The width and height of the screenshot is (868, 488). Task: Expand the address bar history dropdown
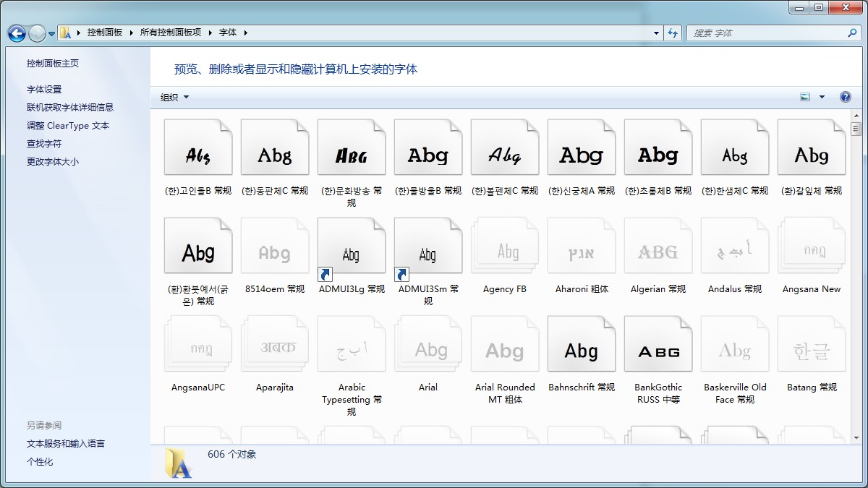coord(656,33)
